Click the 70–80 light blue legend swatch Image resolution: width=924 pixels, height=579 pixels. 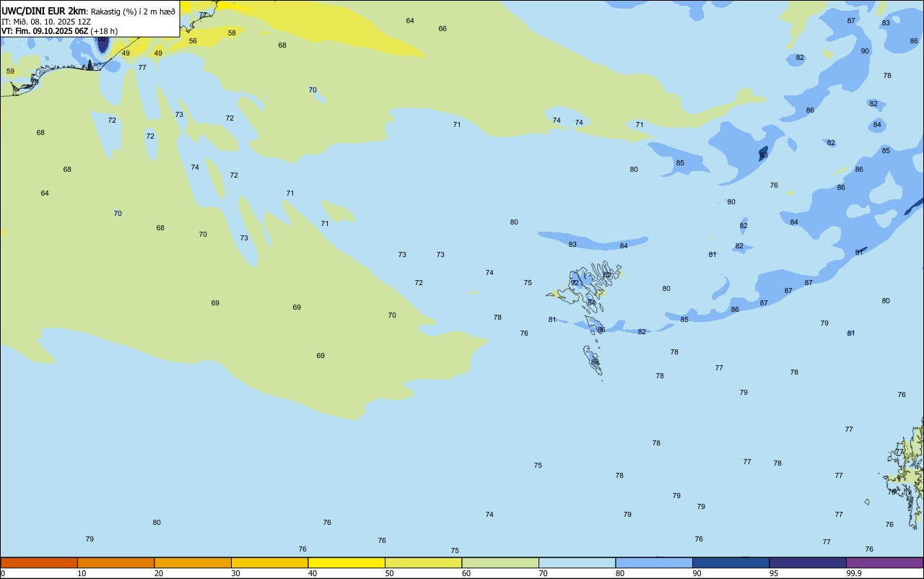pos(577,562)
